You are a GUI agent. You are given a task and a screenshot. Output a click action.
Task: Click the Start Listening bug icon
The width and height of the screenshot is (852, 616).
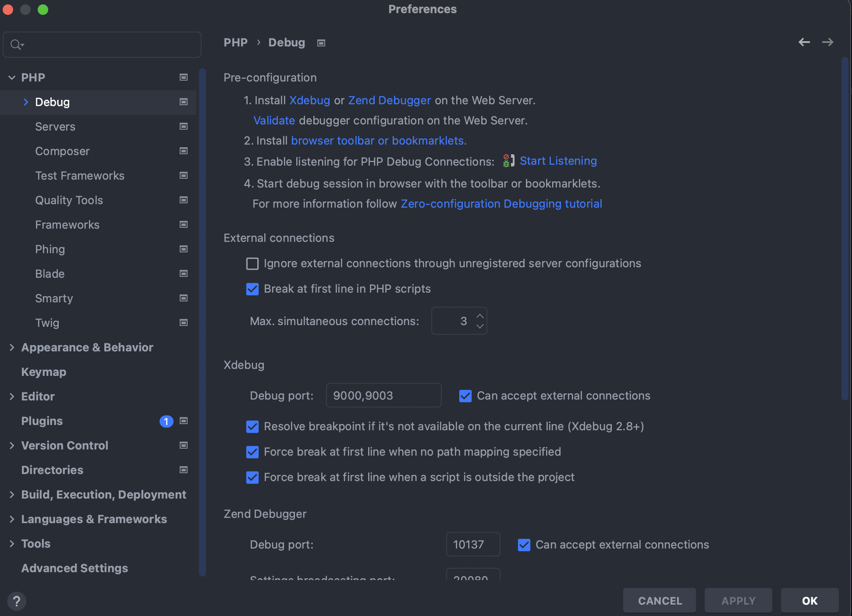(x=508, y=161)
